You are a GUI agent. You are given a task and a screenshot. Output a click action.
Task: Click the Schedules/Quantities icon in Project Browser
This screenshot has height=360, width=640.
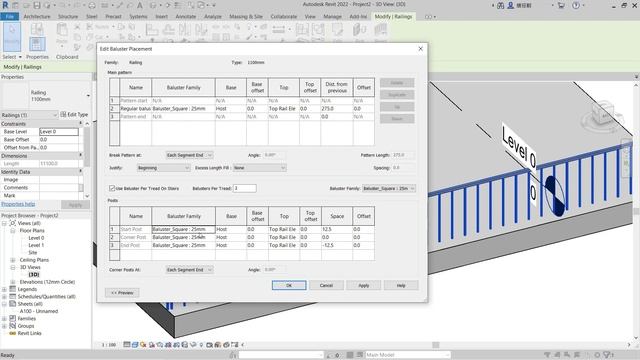pyautogui.click(x=13, y=296)
